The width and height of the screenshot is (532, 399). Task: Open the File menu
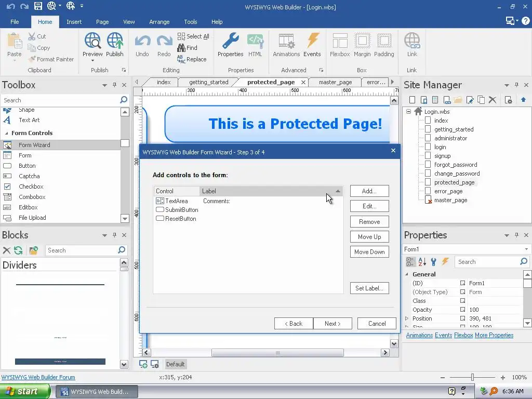coord(15,22)
